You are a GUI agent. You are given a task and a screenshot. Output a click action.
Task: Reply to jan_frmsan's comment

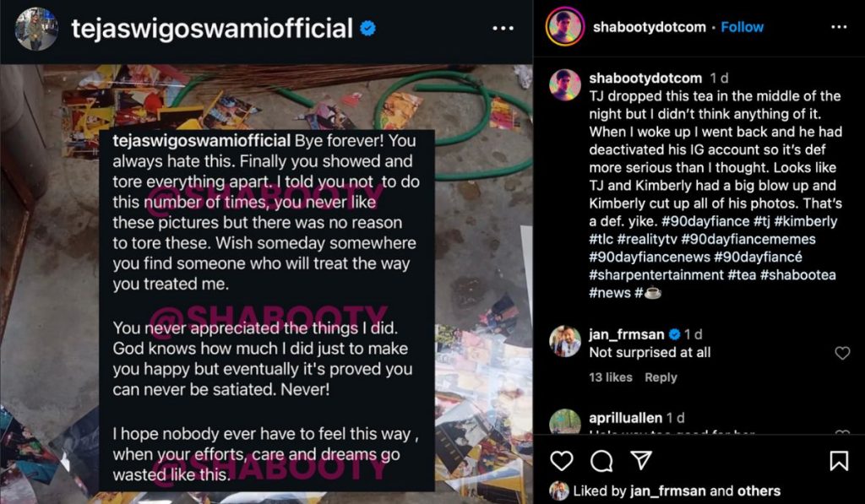click(x=661, y=377)
